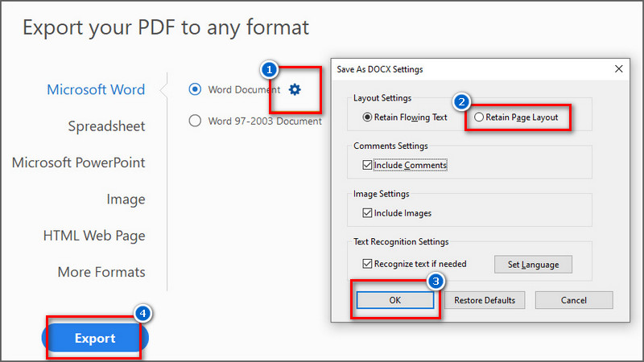Select Word 97-2003 Document radio option
The image size is (644, 362).
195,121
